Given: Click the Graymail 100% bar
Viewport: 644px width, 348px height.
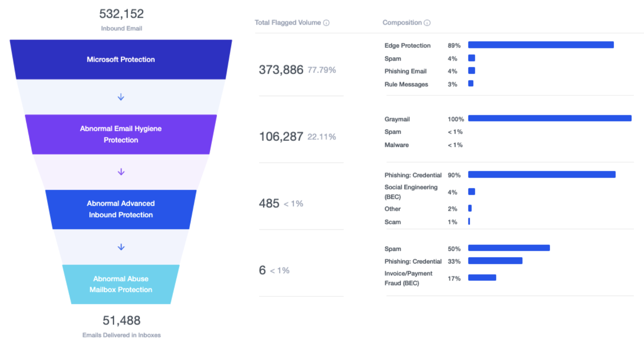Looking at the screenshot, I should point(550,118).
